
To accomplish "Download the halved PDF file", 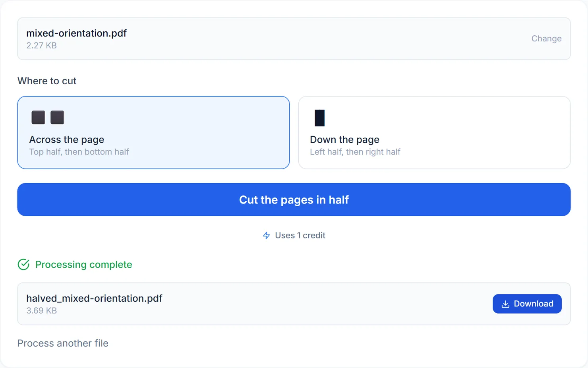I will coord(527,304).
